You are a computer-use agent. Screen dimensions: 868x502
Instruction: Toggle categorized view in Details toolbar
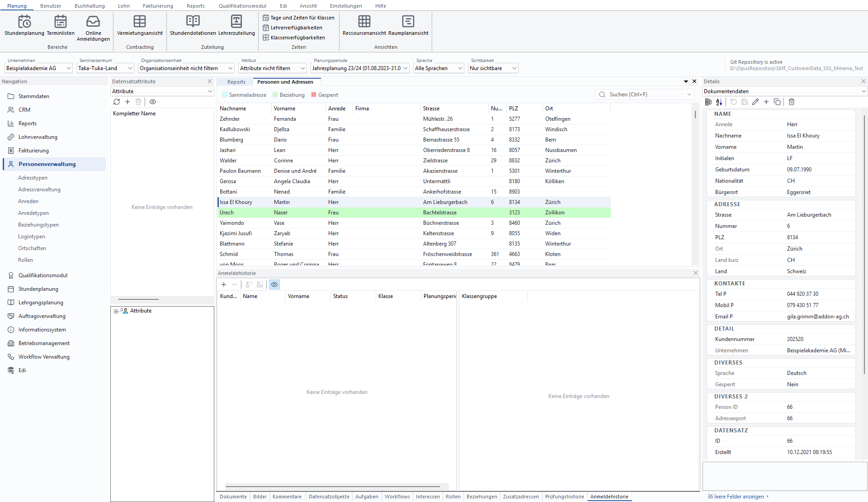(x=708, y=102)
